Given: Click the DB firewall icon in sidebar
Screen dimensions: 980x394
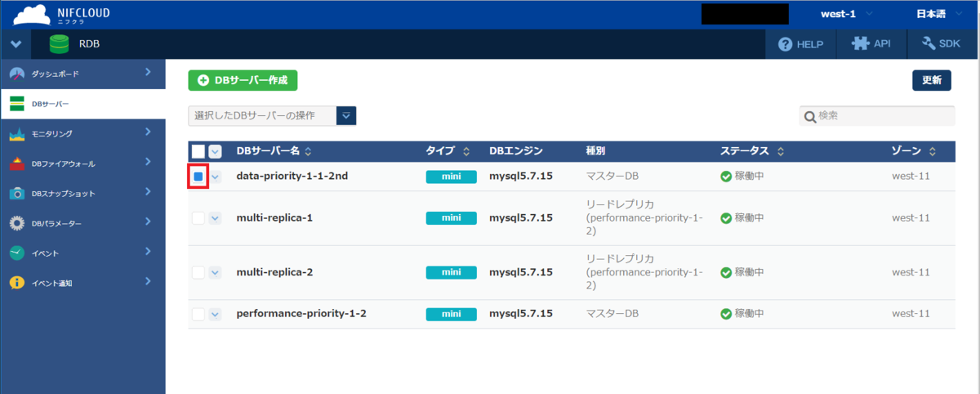Looking at the screenshot, I should pyautogui.click(x=17, y=163).
